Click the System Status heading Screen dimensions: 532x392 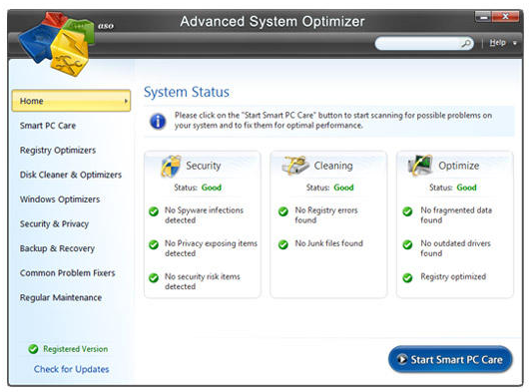pyautogui.click(x=187, y=92)
